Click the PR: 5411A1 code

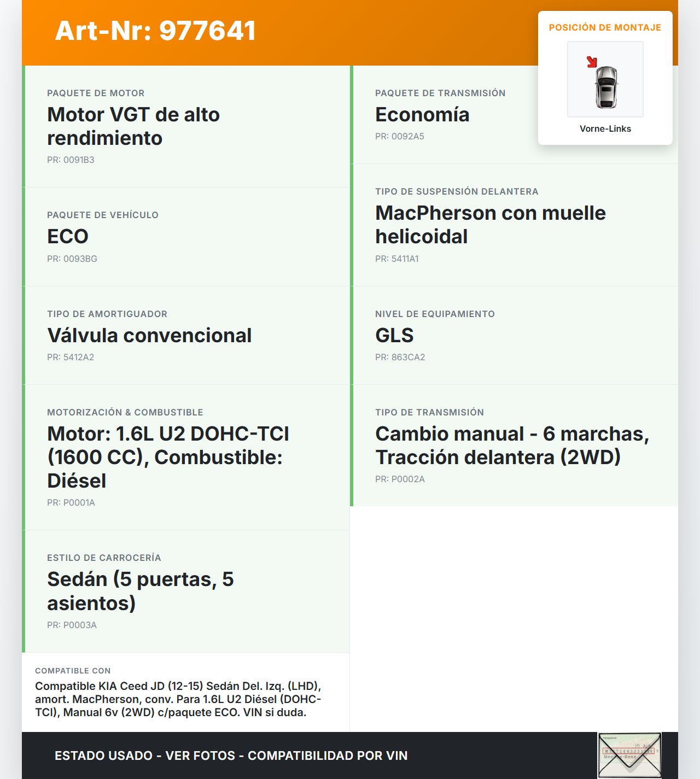(x=396, y=259)
